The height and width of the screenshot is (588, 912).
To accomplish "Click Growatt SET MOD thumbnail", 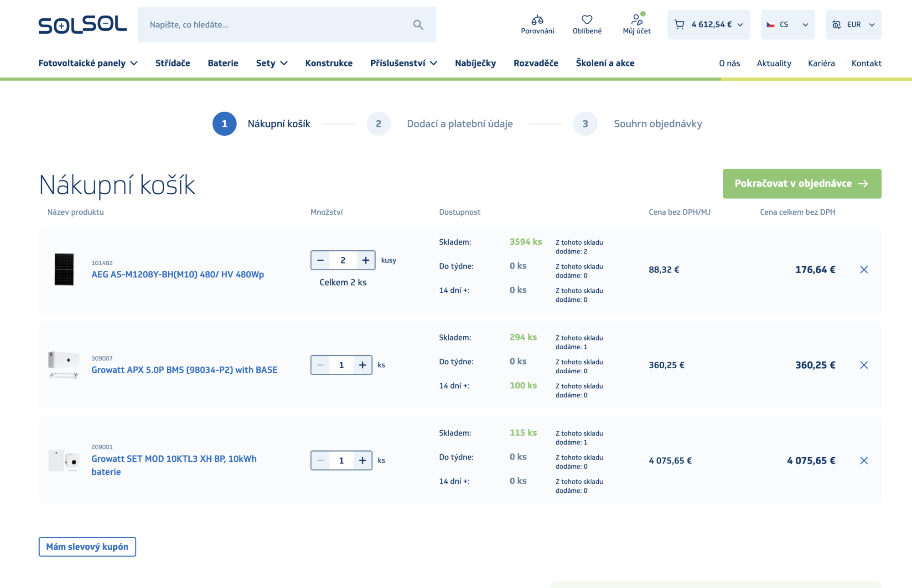I will tap(64, 460).
